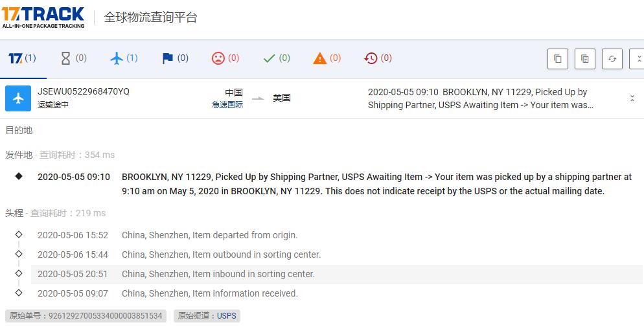Select the hourglass not-found filter tab
644x327 pixels.
tap(73, 58)
